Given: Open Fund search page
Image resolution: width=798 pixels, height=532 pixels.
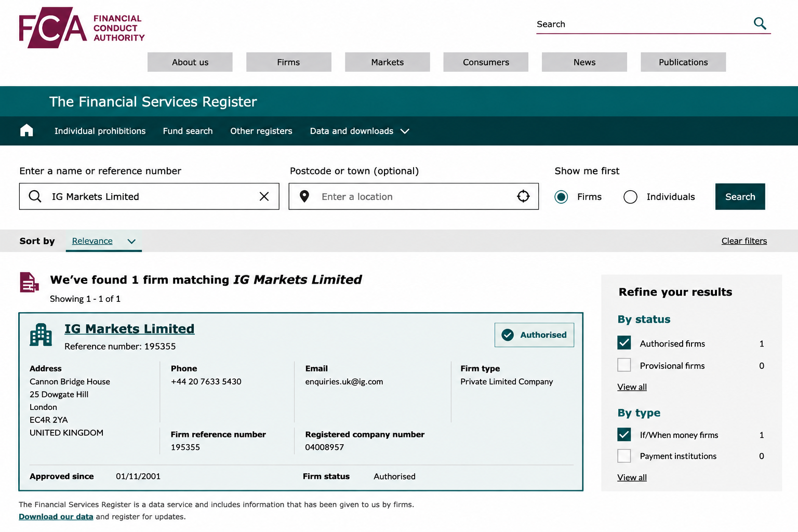Looking at the screenshot, I should coord(188,131).
